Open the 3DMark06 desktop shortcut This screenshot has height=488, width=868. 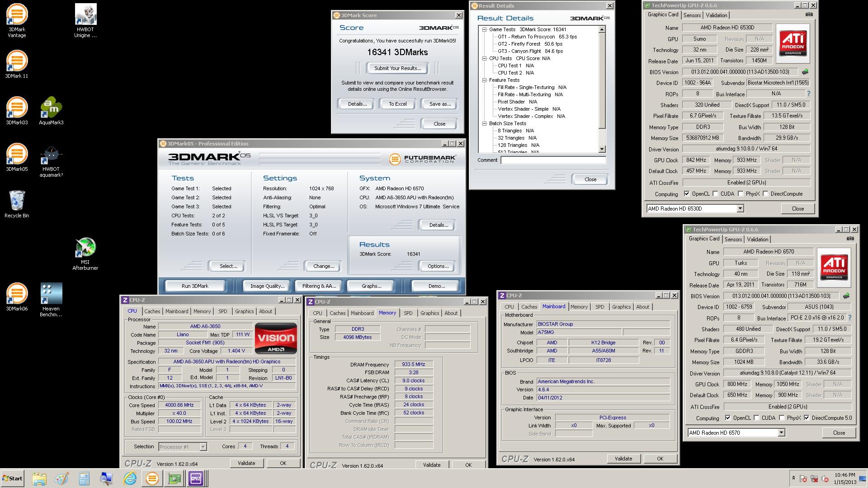click(17, 297)
